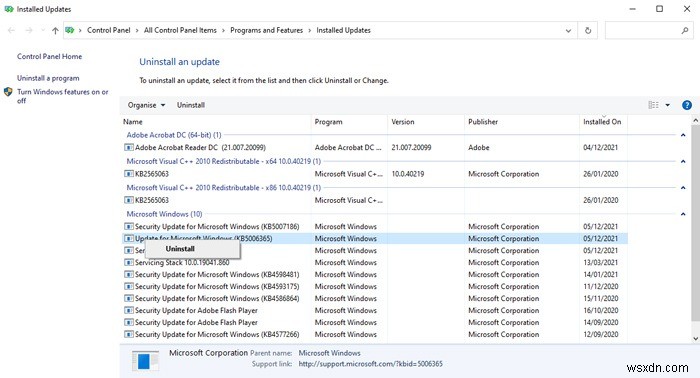The width and height of the screenshot is (700, 378).
Task: Click icon of KB4577266 update row
Action: pyautogui.click(x=129, y=334)
